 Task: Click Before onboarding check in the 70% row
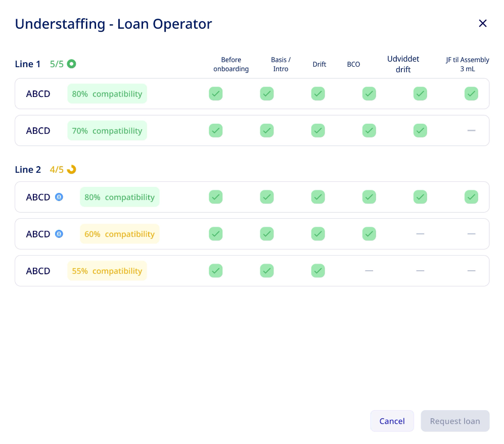pos(216,130)
